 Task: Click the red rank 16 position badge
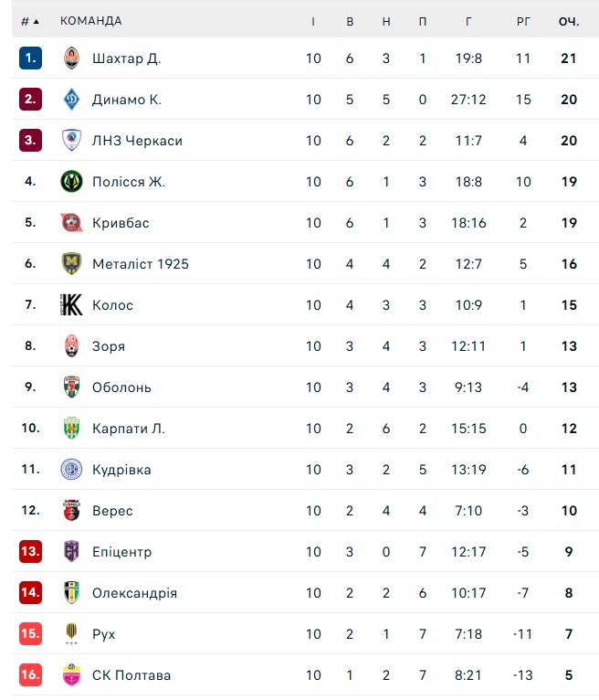(x=30, y=675)
